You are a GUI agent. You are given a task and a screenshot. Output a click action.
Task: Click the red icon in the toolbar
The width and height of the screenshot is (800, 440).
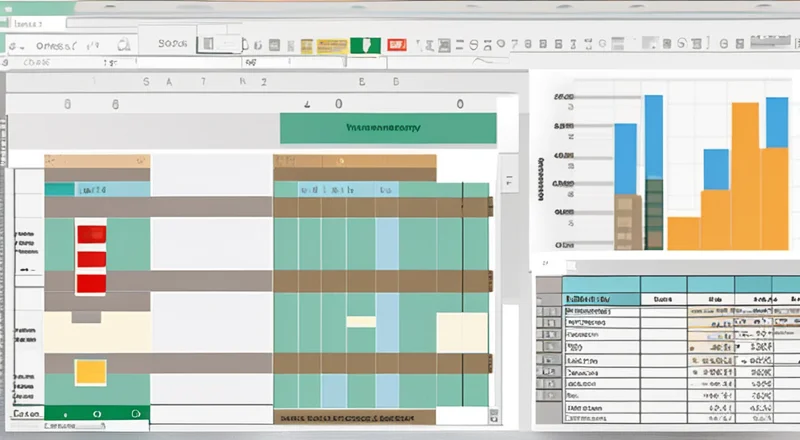[x=397, y=45]
